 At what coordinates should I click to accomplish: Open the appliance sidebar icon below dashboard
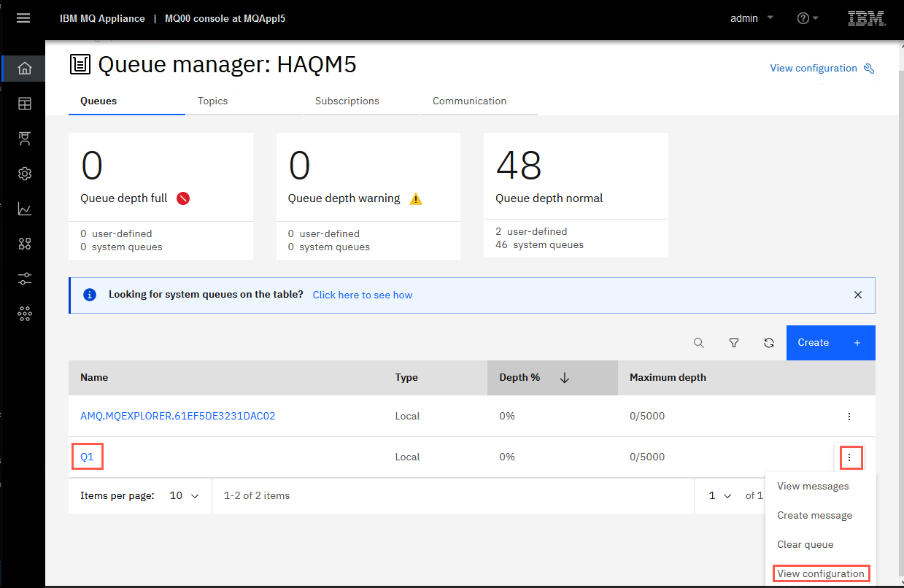click(x=25, y=139)
